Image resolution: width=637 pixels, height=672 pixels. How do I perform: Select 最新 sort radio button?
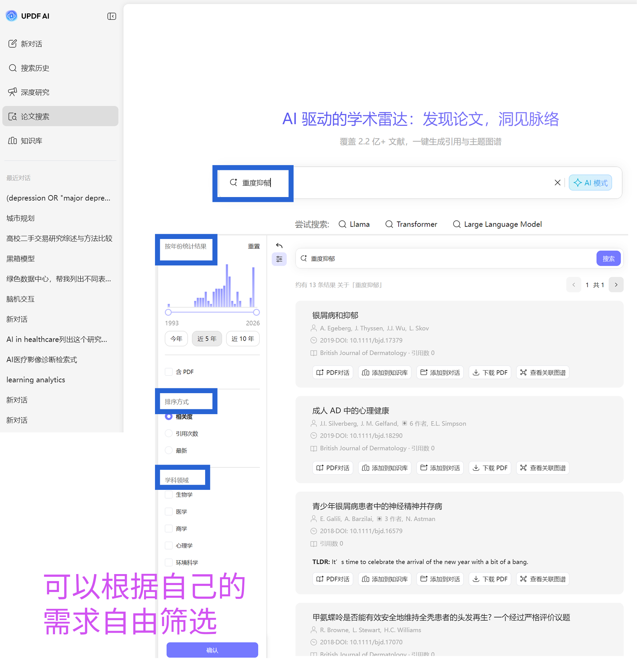pyautogui.click(x=168, y=451)
